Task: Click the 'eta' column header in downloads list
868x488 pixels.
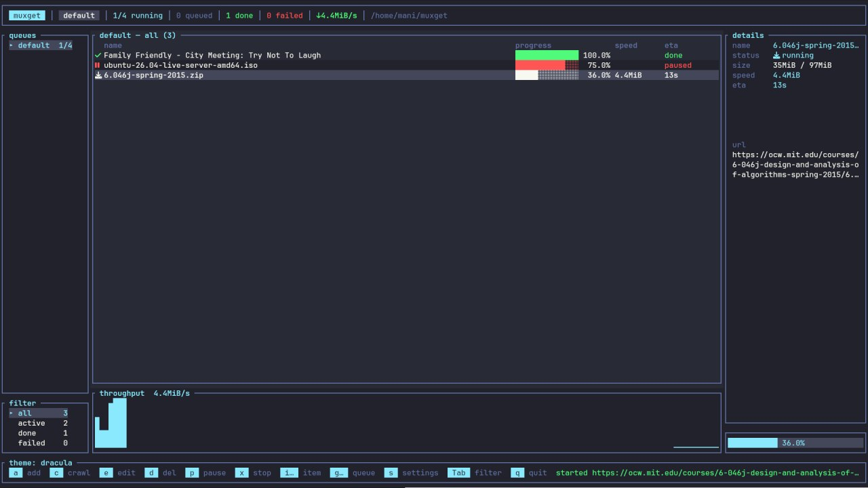Action: (671, 45)
